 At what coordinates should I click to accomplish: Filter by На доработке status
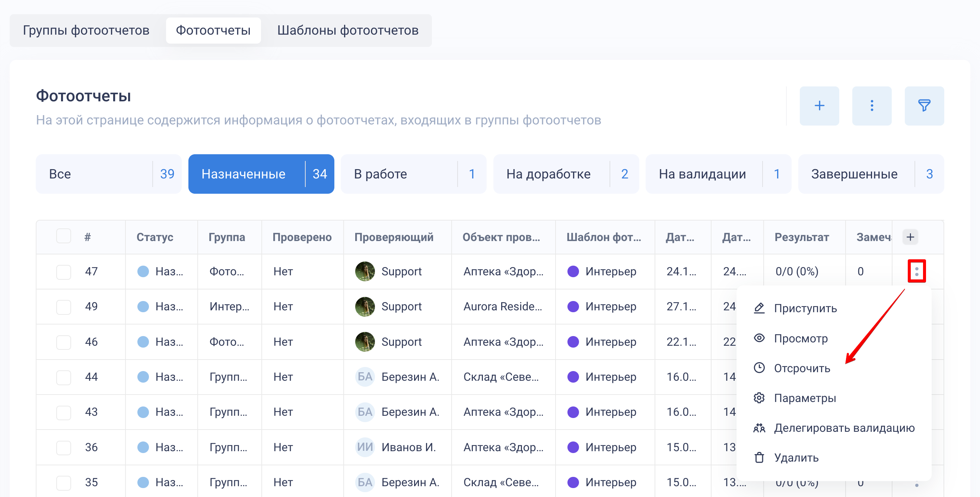(x=565, y=174)
